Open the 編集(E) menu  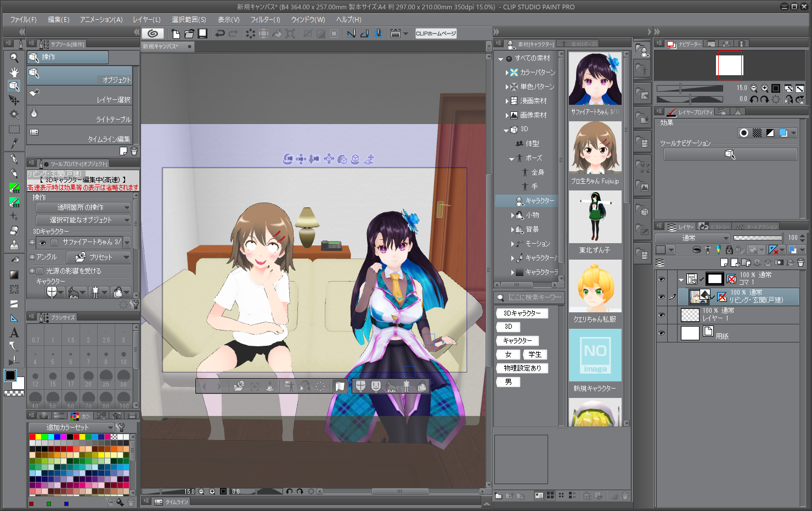point(58,19)
